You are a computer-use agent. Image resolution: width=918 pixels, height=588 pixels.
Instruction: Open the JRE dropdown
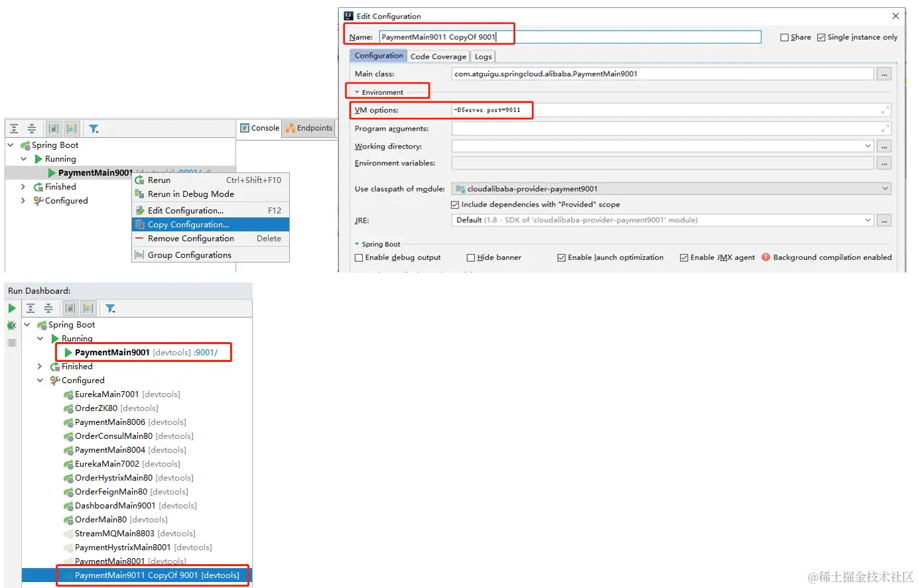pyautogui.click(x=868, y=220)
